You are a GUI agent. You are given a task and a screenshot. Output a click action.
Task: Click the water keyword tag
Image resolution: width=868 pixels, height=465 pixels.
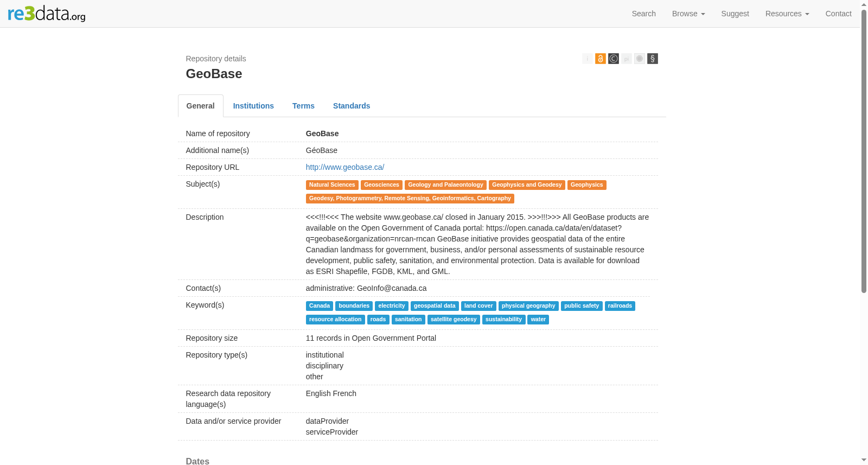click(x=538, y=320)
